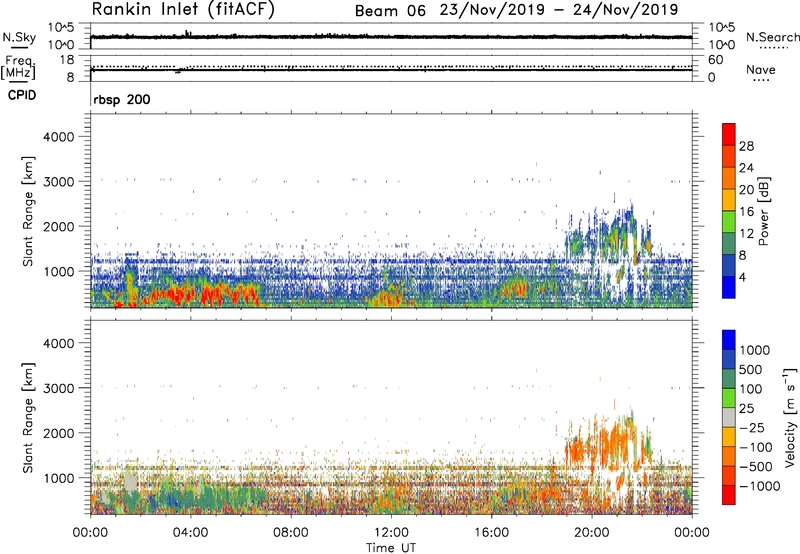
Task: Click the "20" label on the power colorbar
Action: click(x=746, y=190)
